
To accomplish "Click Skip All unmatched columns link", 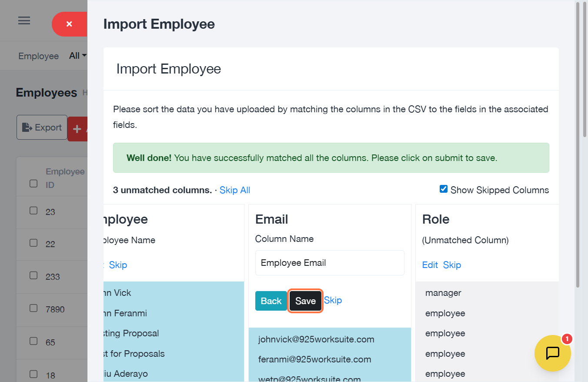I will [235, 190].
